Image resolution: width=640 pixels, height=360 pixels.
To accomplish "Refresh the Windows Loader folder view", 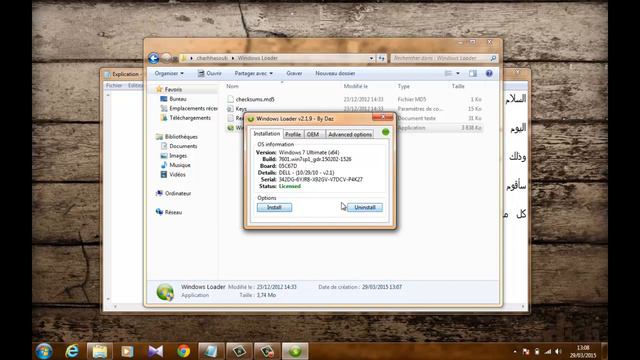I will coord(381,58).
